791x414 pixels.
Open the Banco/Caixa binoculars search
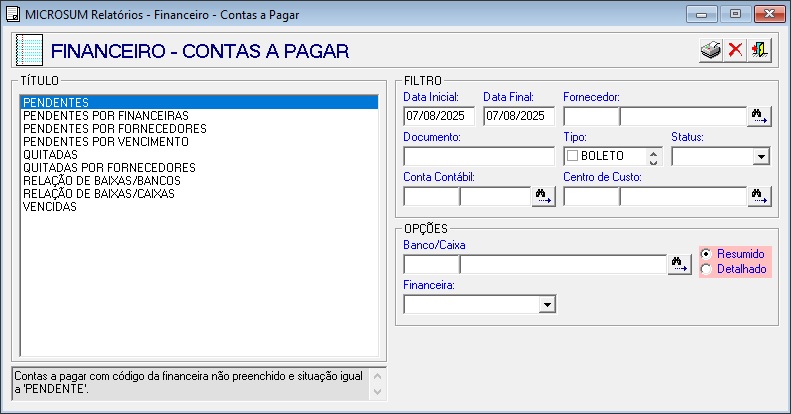(680, 264)
